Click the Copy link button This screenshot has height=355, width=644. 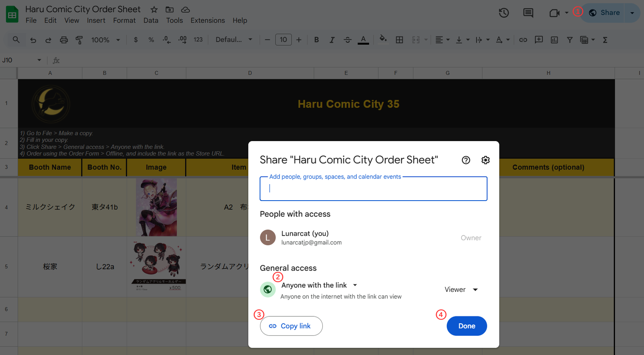click(x=291, y=326)
